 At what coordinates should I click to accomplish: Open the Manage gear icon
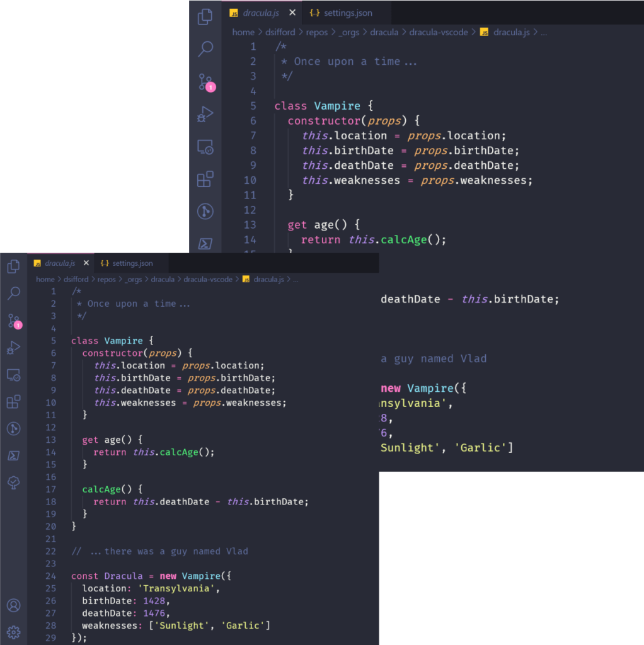[13, 632]
